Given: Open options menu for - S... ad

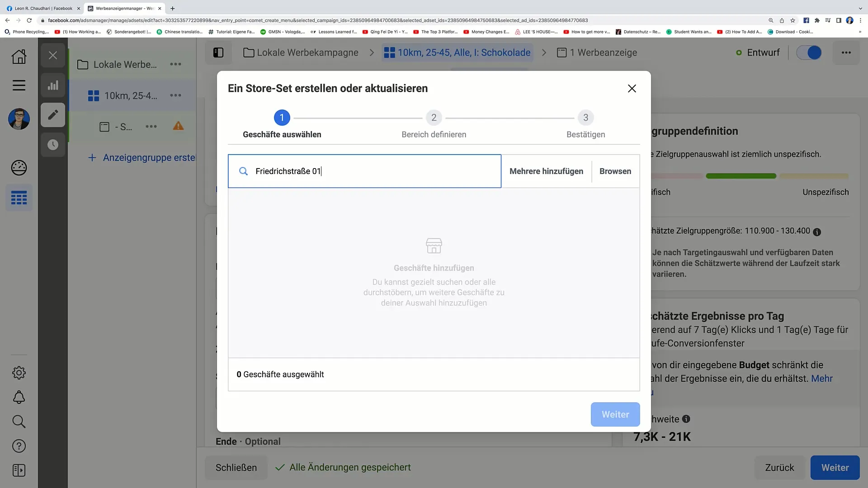Looking at the screenshot, I should (x=151, y=127).
